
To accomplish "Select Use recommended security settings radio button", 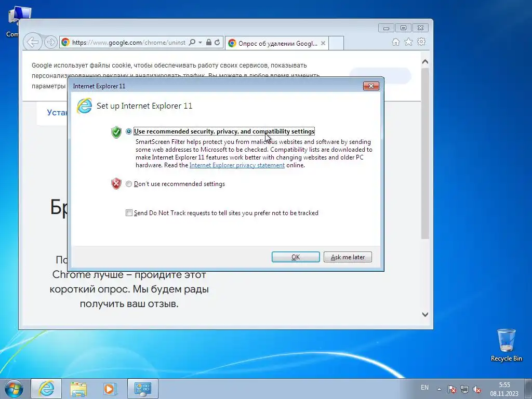I will point(129,131).
